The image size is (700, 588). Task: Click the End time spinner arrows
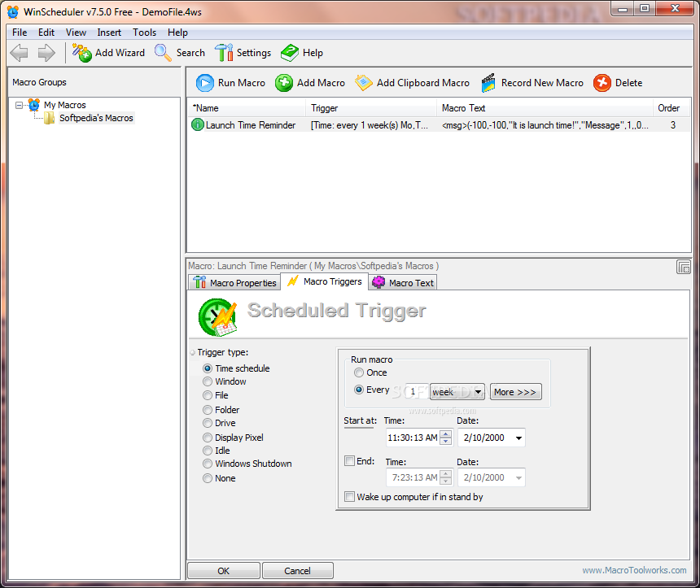[x=445, y=477]
